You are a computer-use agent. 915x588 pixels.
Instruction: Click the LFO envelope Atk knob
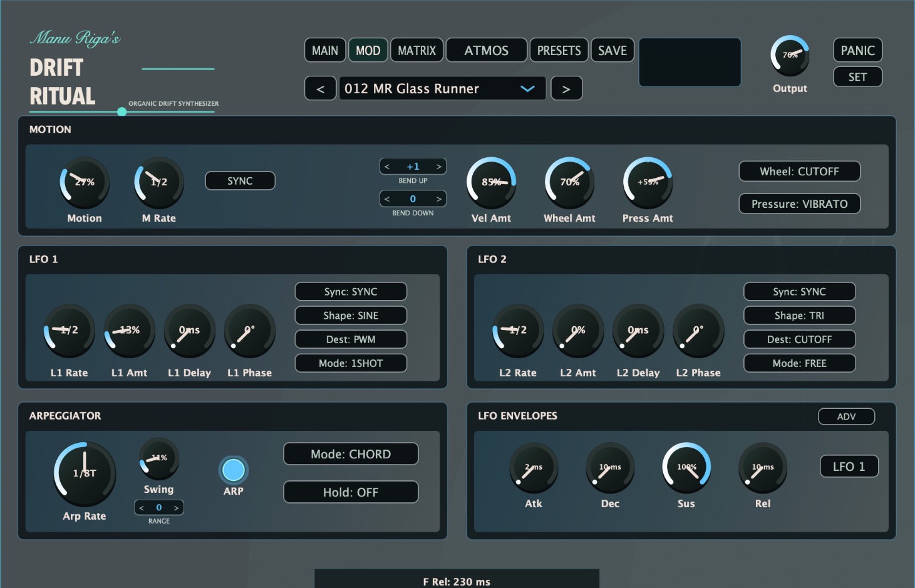[534, 468]
